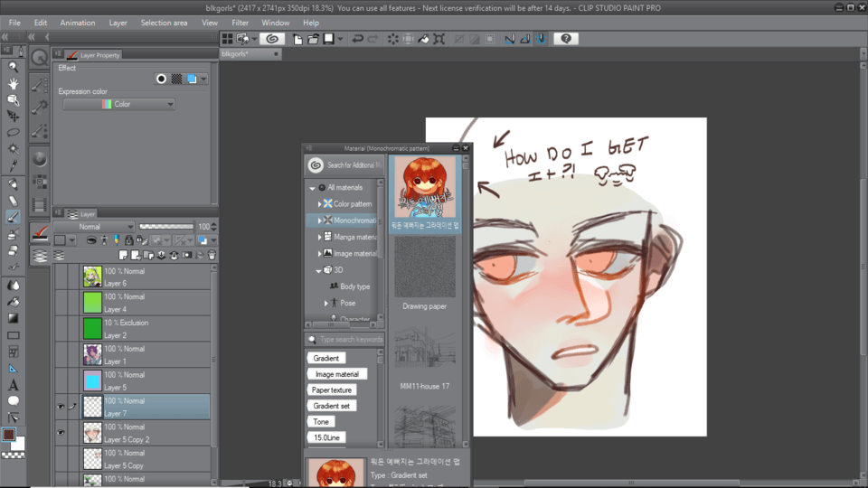The width and height of the screenshot is (868, 488).
Task: Click the help question mark icon
Action: tap(566, 39)
